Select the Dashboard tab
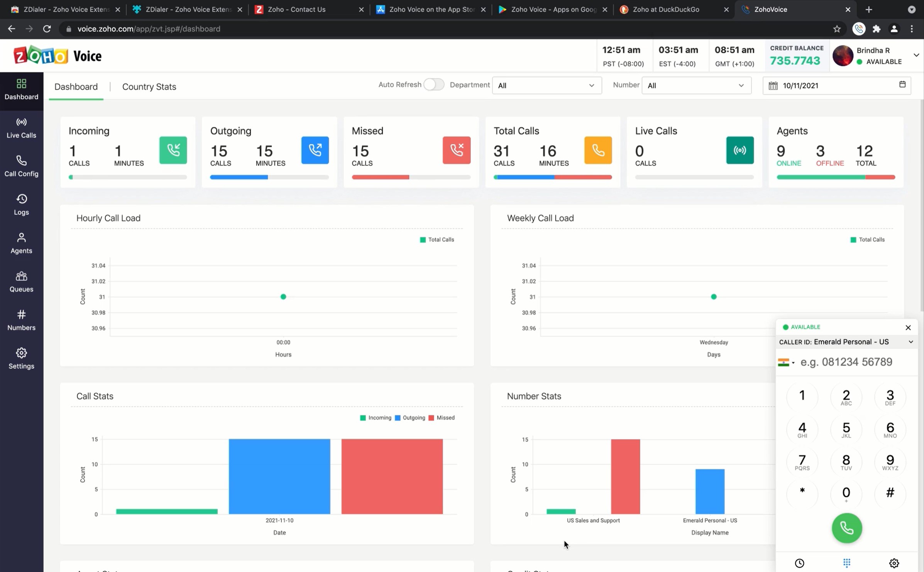This screenshot has width=924, height=572. click(x=76, y=86)
